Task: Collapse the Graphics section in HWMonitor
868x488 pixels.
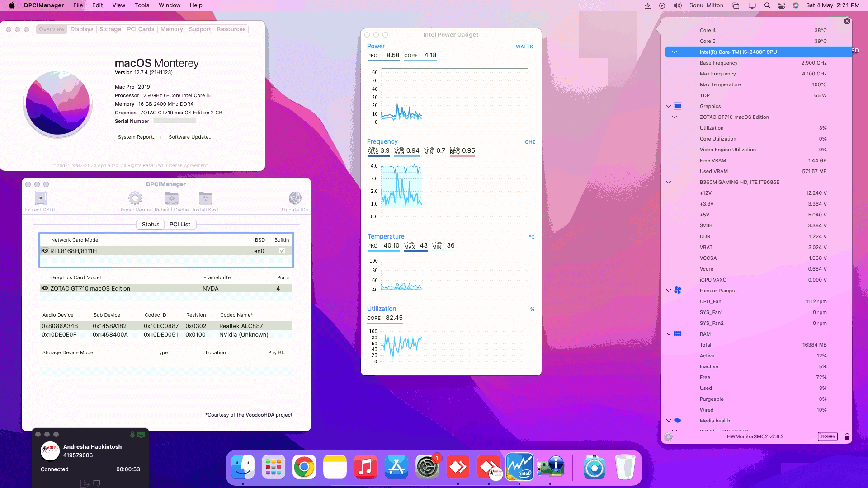Action: [x=669, y=106]
